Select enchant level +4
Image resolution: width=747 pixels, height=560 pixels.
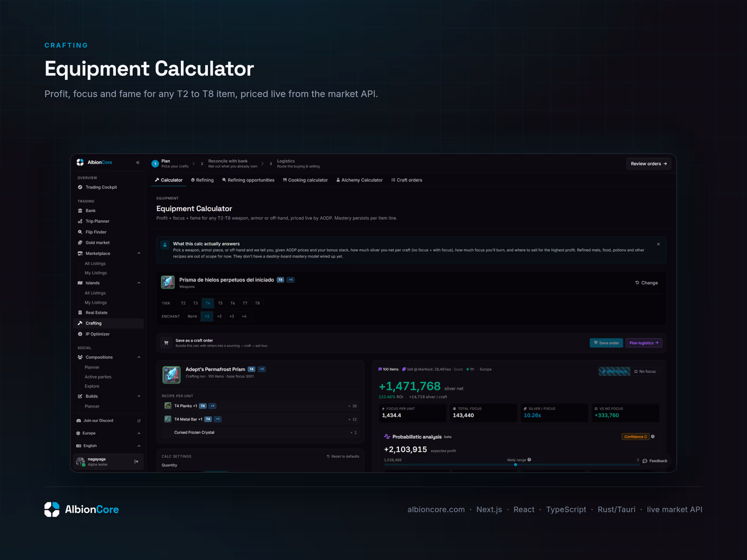tap(244, 316)
